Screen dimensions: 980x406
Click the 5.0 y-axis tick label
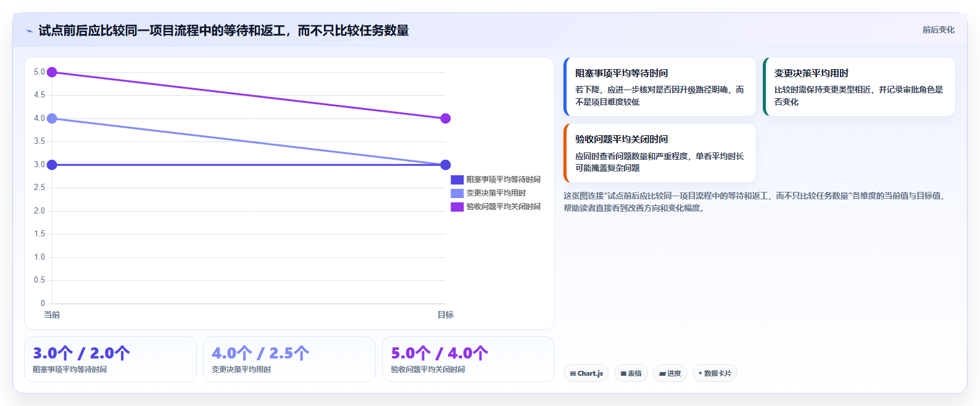coord(39,72)
